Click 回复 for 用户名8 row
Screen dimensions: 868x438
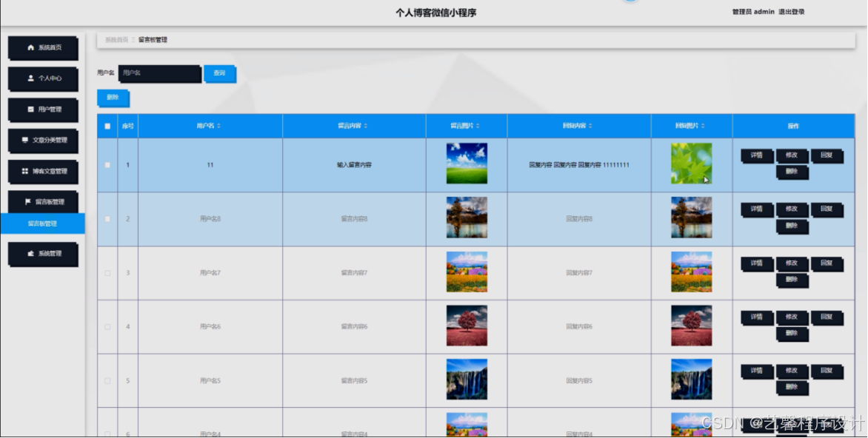coord(827,209)
